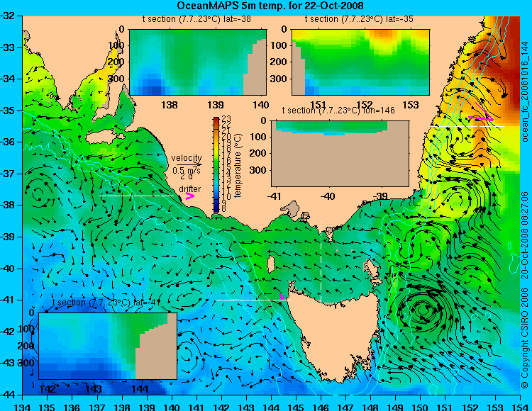Open the lat=-41 temperature section inset plot
532x411 pixels.
(x=108, y=346)
